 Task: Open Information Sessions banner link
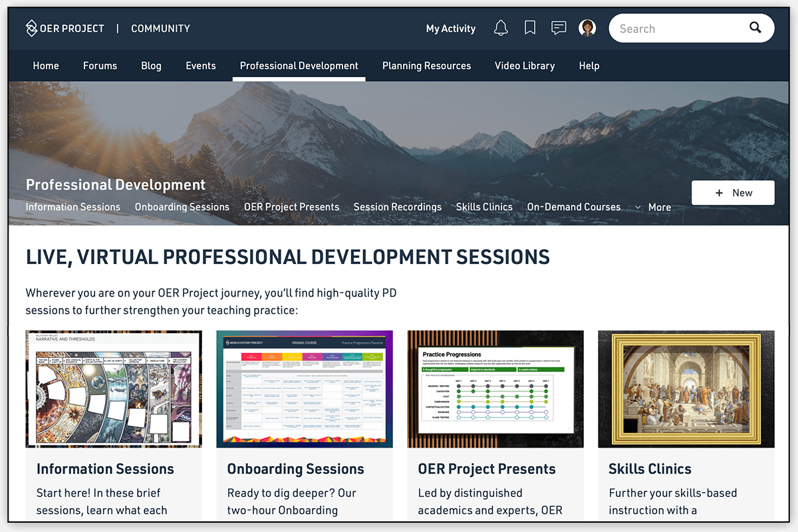tap(73, 207)
